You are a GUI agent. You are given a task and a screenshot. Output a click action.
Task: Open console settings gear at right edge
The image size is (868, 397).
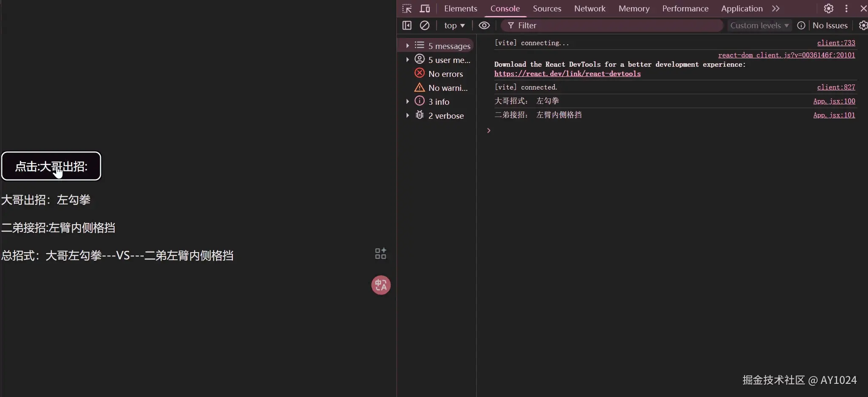tap(863, 25)
